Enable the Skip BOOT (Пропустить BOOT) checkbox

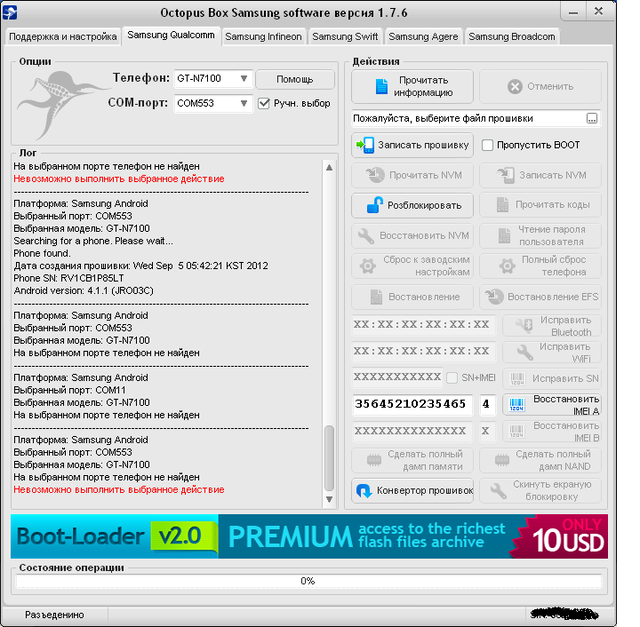pos(487,145)
